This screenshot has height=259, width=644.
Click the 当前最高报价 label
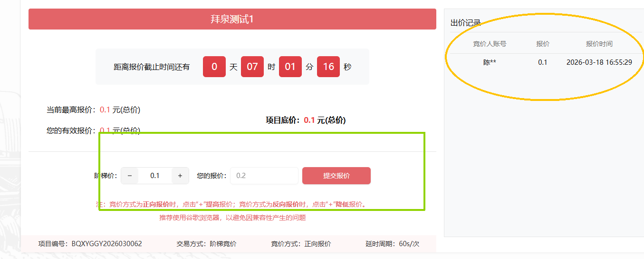[71, 110]
